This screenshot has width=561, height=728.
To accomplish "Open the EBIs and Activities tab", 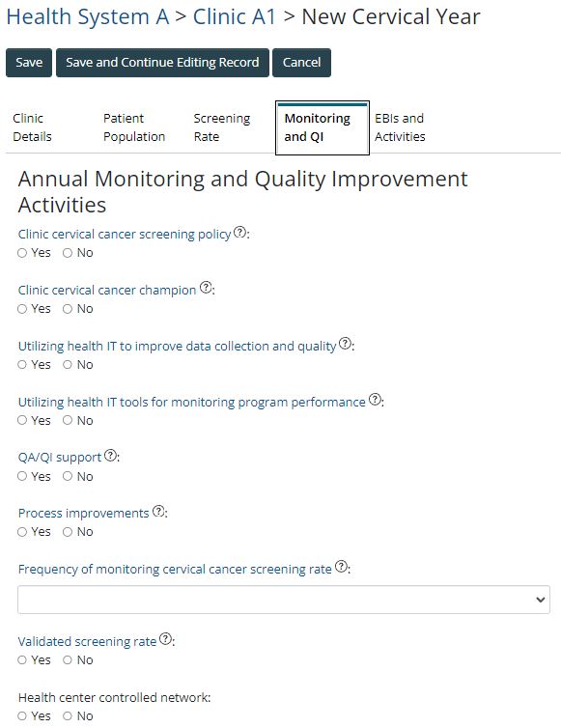I will (x=400, y=127).
